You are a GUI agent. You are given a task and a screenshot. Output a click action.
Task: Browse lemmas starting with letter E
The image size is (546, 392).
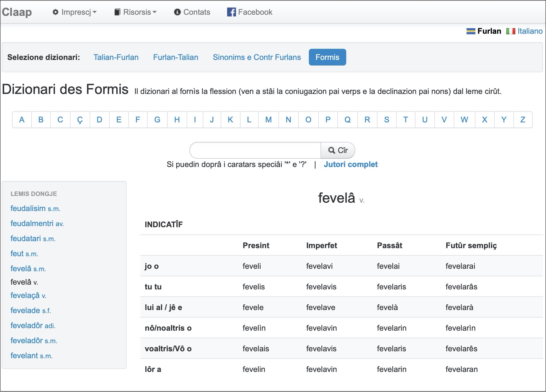pyautogui.click(x=119, y=120)
